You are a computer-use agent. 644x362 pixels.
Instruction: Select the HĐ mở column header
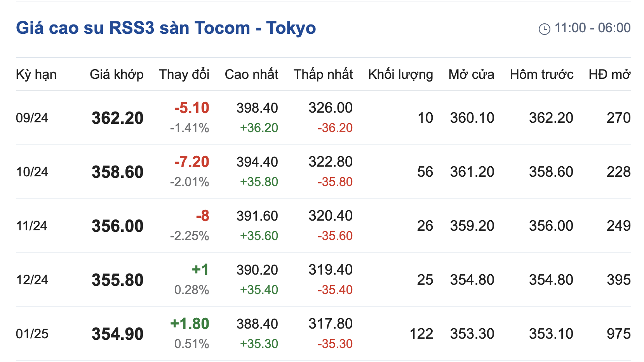609,74
